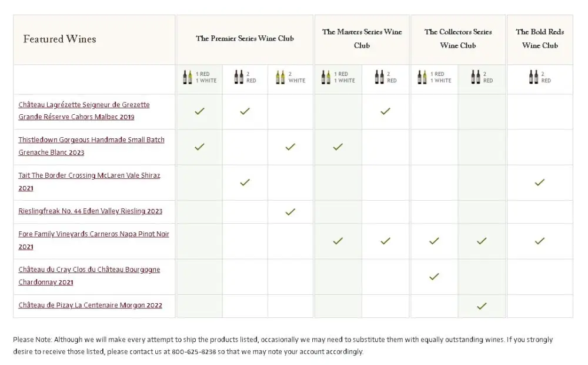Open Château Lagrézette Cahors Malbec 2019 link
Viewport: 588px width, 365px height.
[84, 111]
